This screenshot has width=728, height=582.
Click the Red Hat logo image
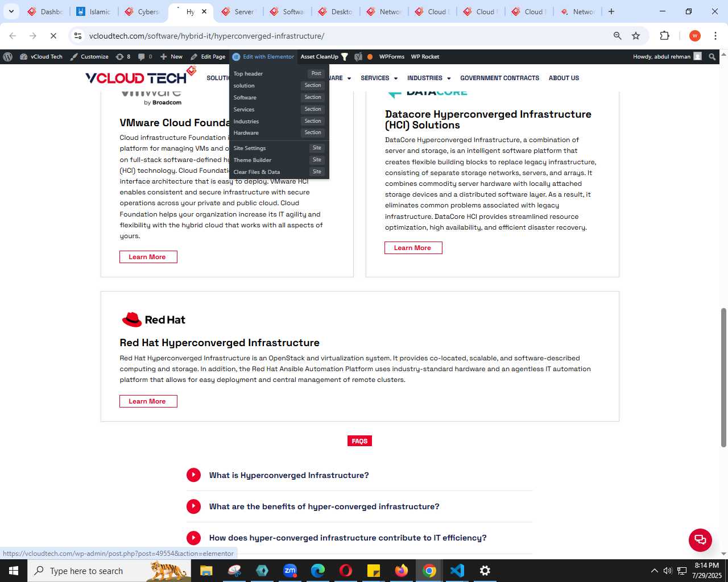point(154,319)
